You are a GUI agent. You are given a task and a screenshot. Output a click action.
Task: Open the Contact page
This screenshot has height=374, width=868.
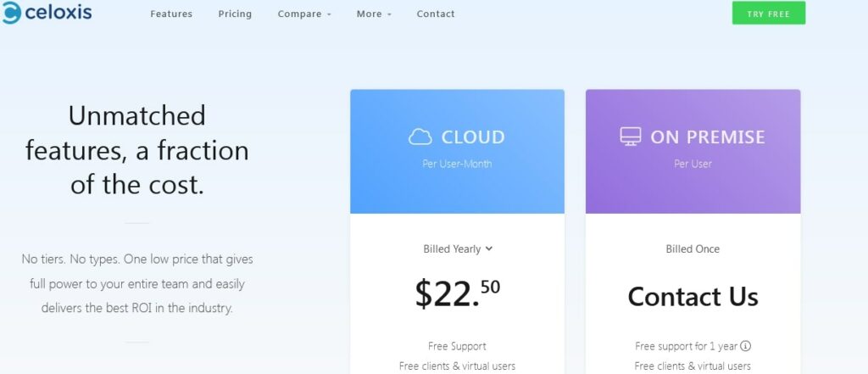[x=436, y=14]
